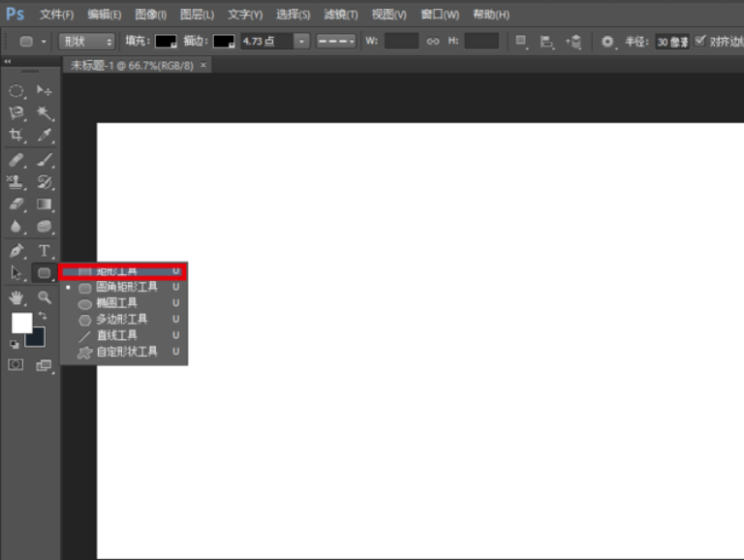Select the Crop tool
Image resolution: width=744 pixels, height=560 pixels.
coord(15,135)
